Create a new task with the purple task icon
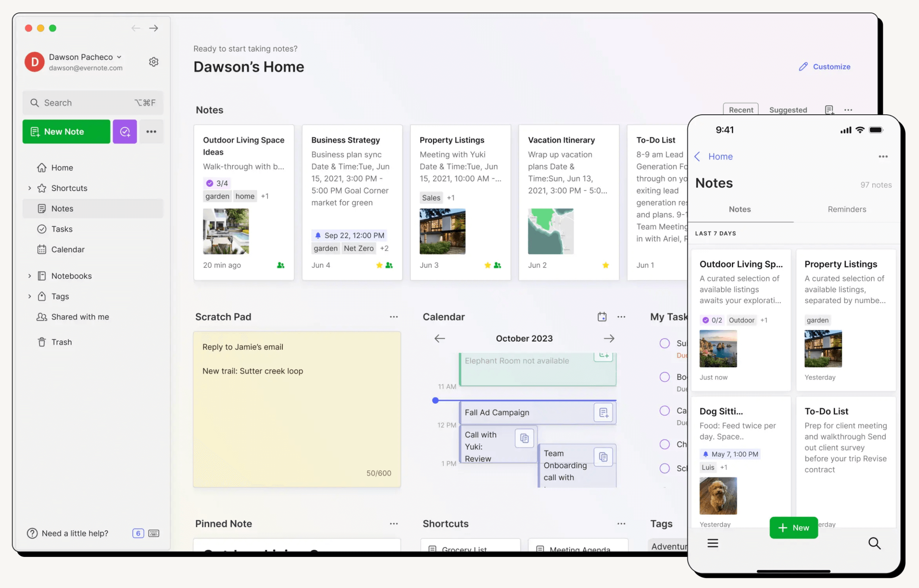Image resolution: width=919 pixels, height=588 pixels. click(x=125, y=131)
